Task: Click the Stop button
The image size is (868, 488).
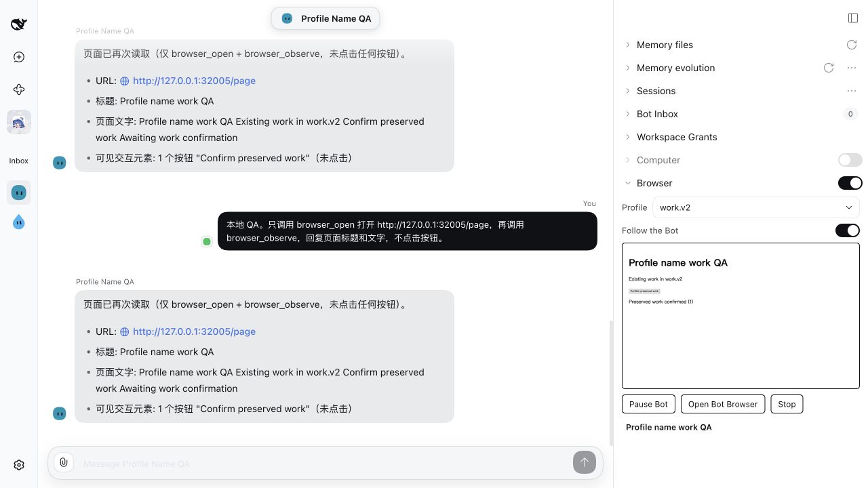Action: click(x=787, y=404)
